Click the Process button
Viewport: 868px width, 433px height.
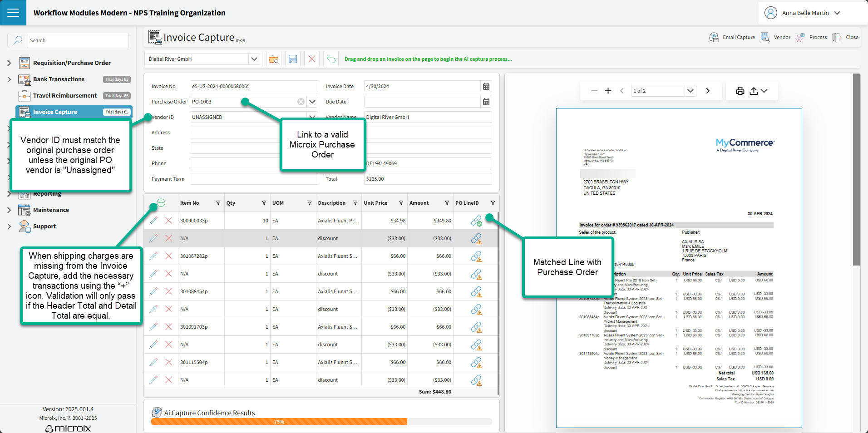point(812,37)
